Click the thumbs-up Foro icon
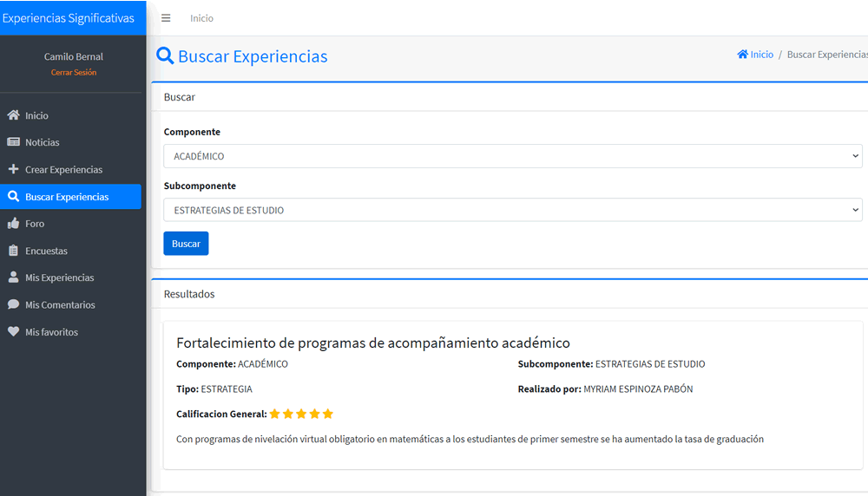This screenshot has height=496, width=868. coord(13,224)
